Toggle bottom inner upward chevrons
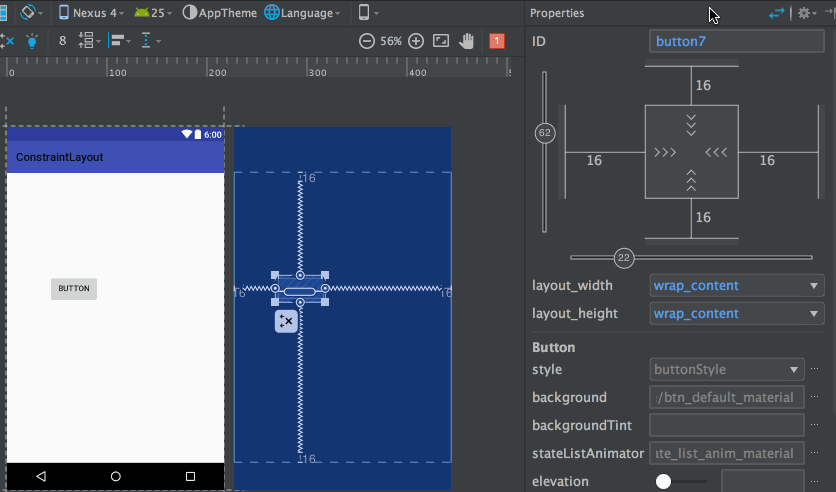 (x=691, y=181)
